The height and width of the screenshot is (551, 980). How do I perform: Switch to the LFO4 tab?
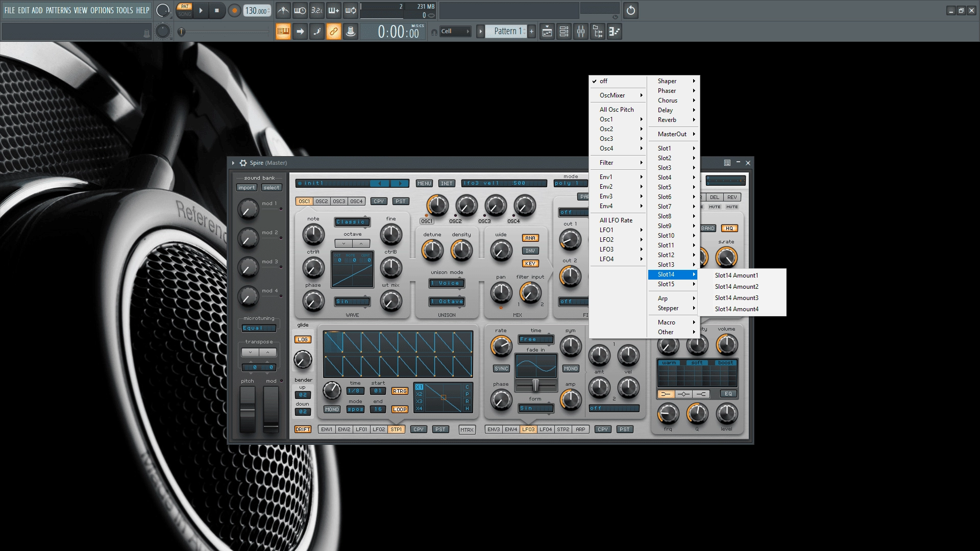coord(546,430)
